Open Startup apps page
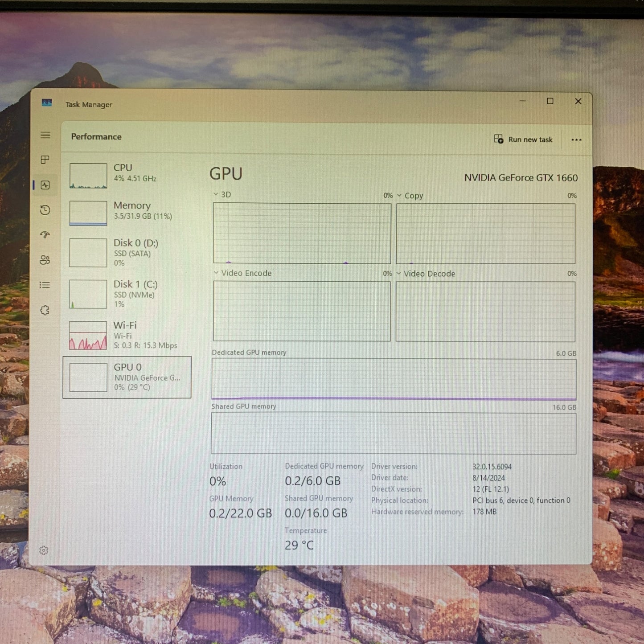The width and height of the screenshot is (644, 644). click(x=45, y=235)
